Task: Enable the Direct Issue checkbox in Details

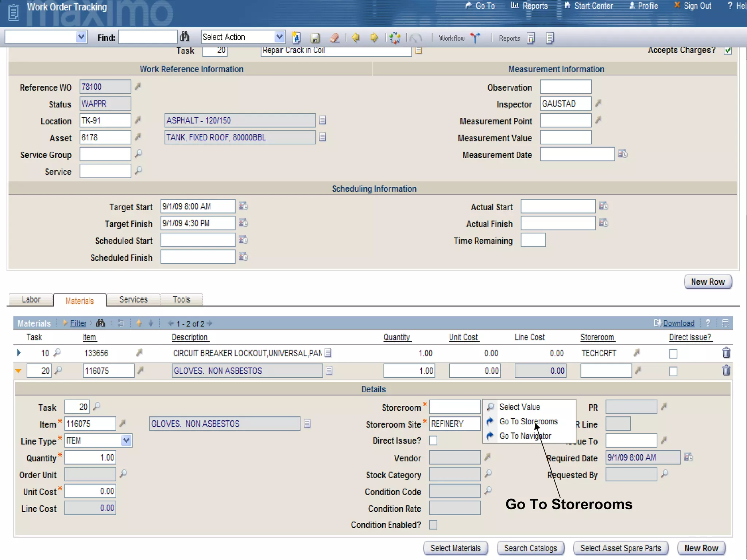Action: coord(433,440)
